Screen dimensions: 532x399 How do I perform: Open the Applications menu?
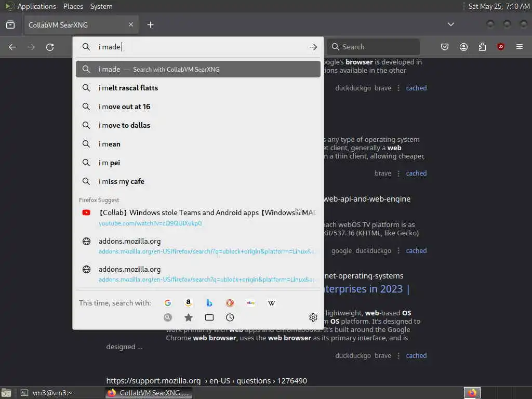(x=37, y=6)
